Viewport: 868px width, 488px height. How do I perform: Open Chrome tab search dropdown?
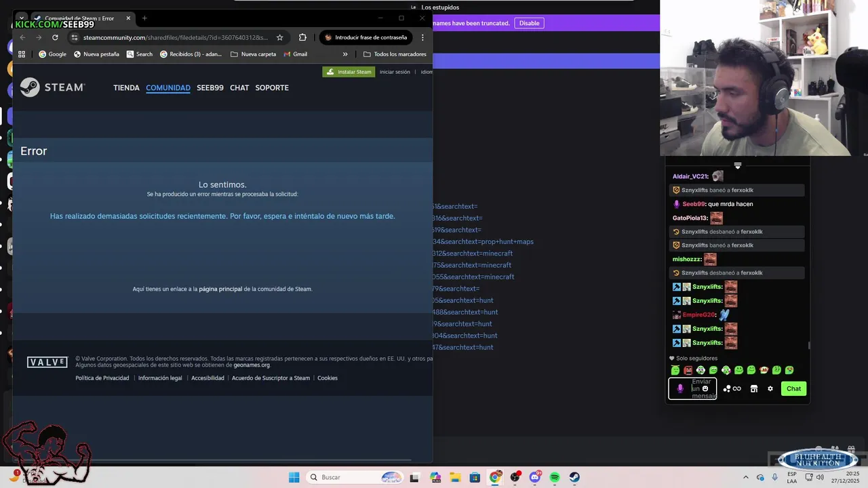22,18
